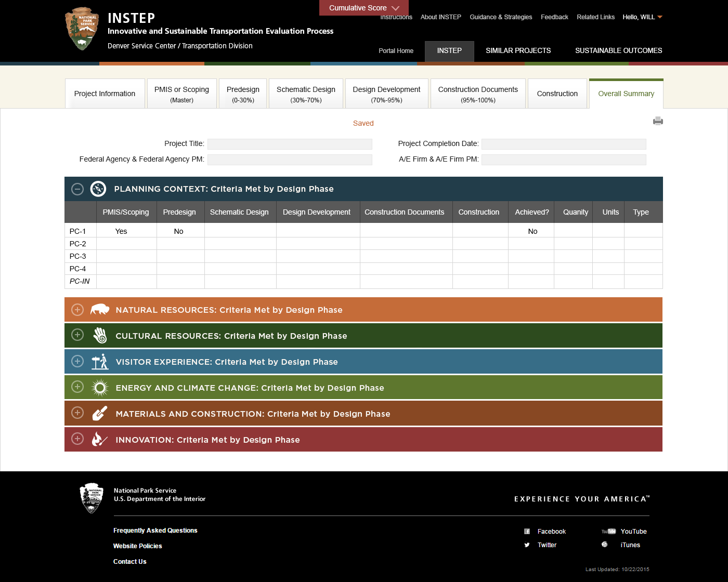728x582 pixels.
Task: Click the NPS arrowhead logo in header
Action: (x=82, y=29)
